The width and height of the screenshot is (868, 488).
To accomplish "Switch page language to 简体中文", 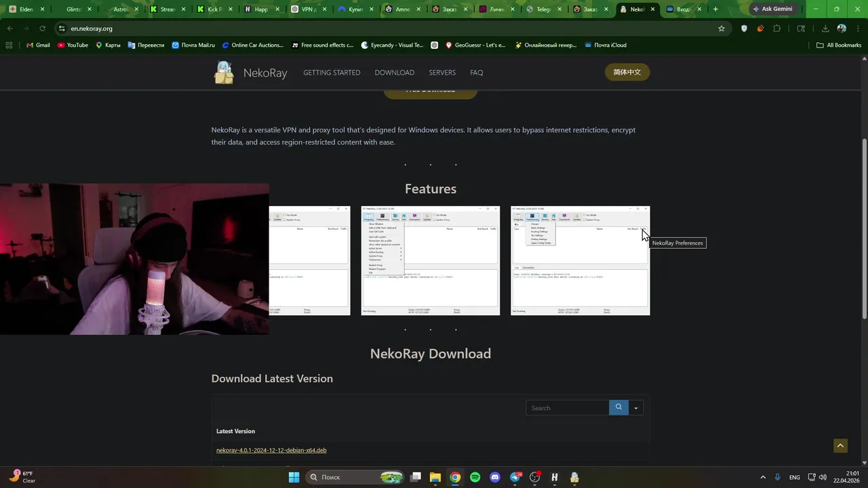I will (627, 72).
